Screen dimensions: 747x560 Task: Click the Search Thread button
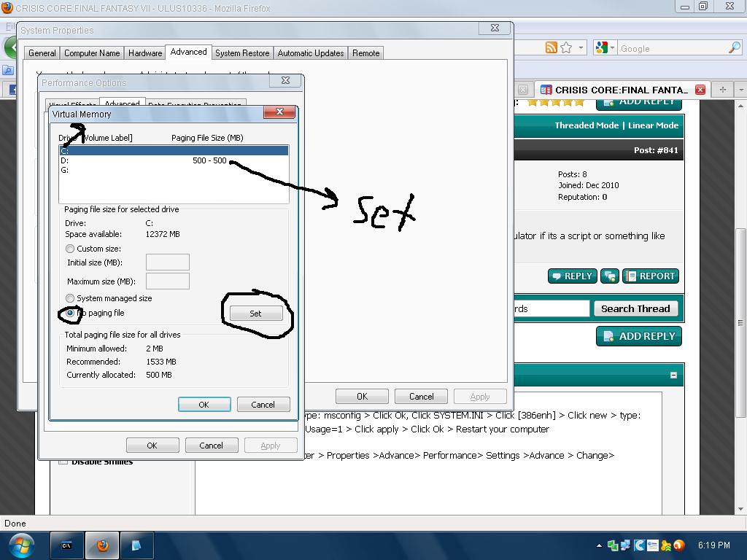click(635, 308)
